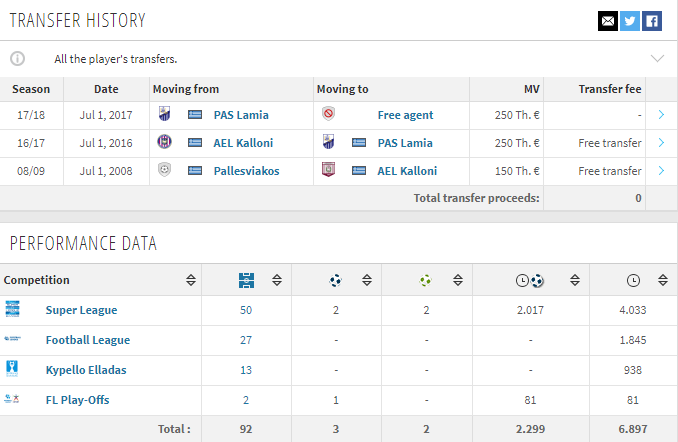Expand the transfers info section chevron
The image size is (678, 442).
tap(657, 58)
